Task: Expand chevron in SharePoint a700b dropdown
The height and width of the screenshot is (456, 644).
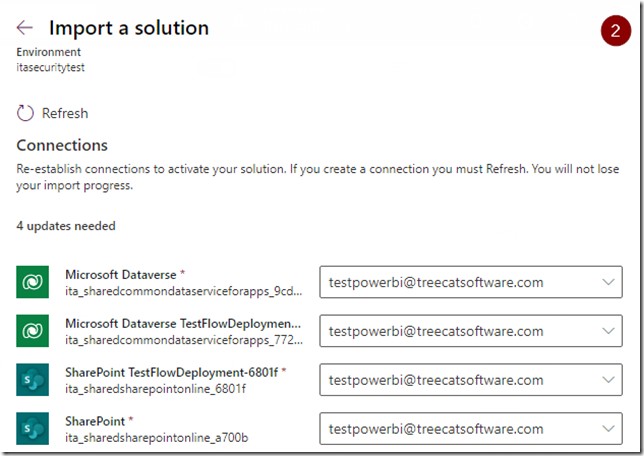Action: tap(608, 429)
